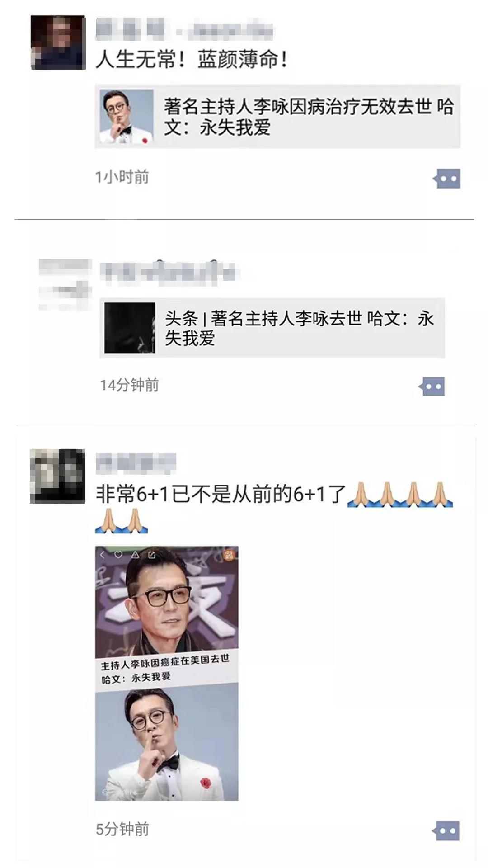Select the post text 人生无常！蓝颜薄命！
Viewport: 488px width, 868px height.
[x=192, y=60]
